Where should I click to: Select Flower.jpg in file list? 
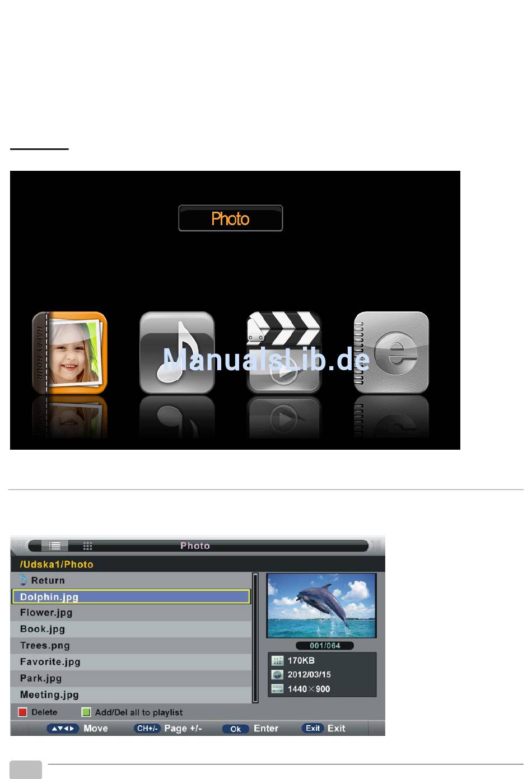[130, 613]
